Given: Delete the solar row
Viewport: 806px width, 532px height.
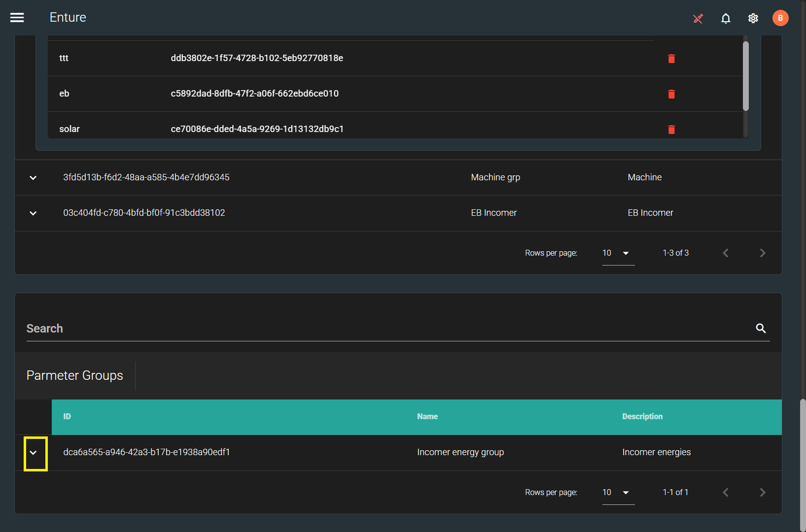Looking at the screenshot, I should point(671,130).
